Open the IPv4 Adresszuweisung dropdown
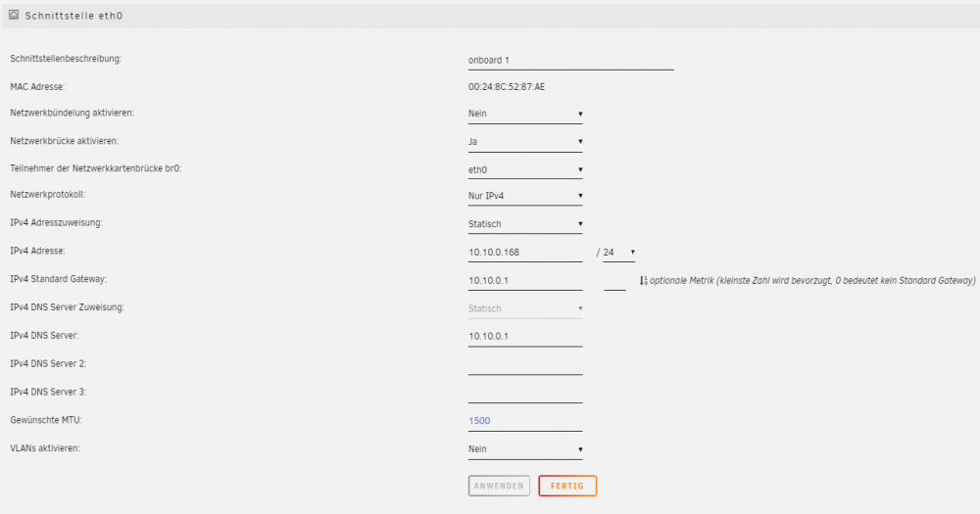980x514 pixels. (525, 224)
